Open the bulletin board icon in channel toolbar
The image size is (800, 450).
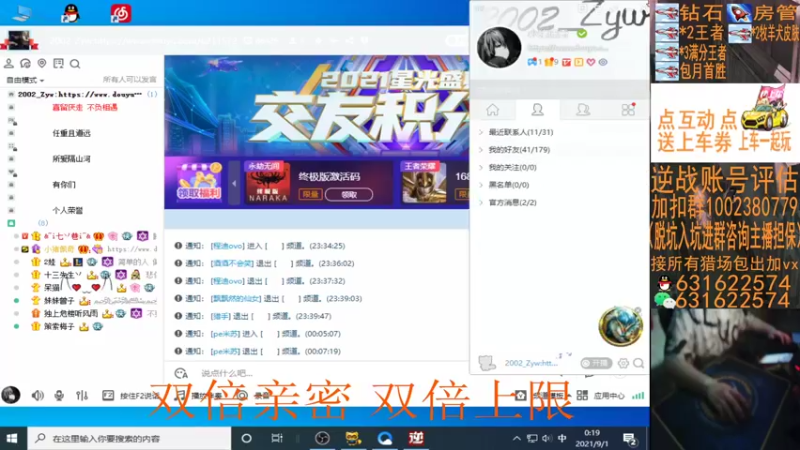click(x=58, y=63)
